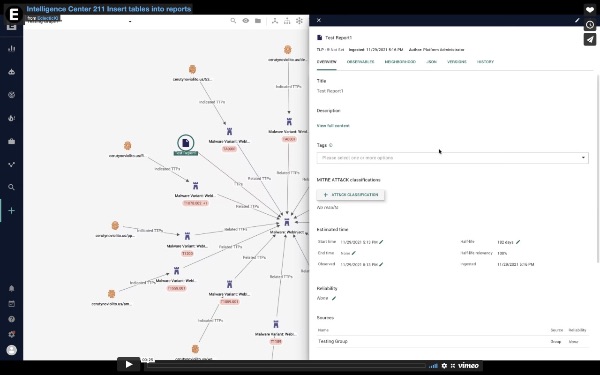Open the settings gear in left sidebar
600x375 pixels.
[x=11, y=334]
